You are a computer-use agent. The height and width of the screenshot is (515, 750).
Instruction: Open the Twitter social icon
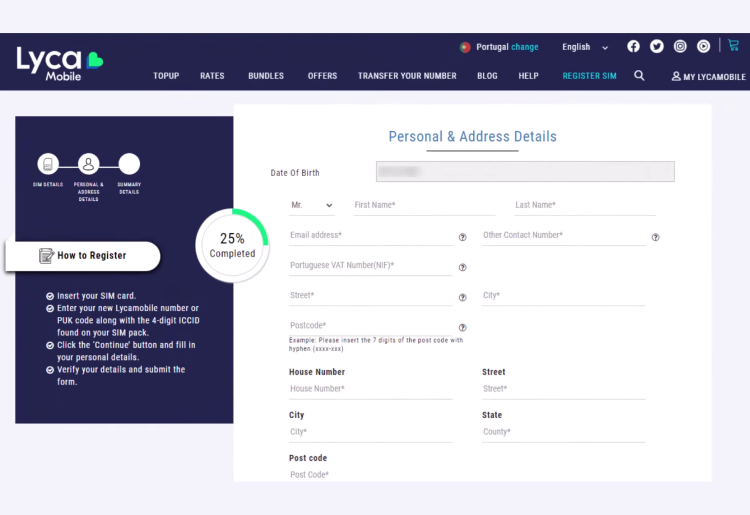(657, 46)
